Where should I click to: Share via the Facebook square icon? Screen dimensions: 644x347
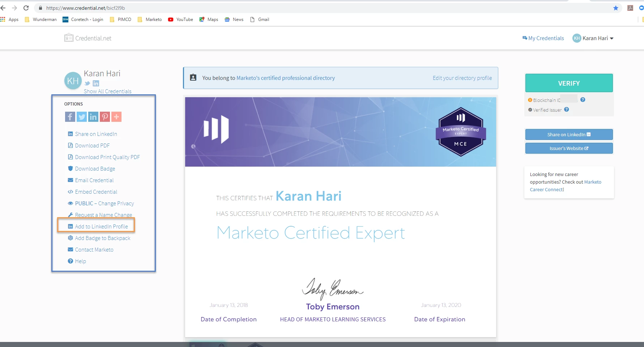pos(70,117)
